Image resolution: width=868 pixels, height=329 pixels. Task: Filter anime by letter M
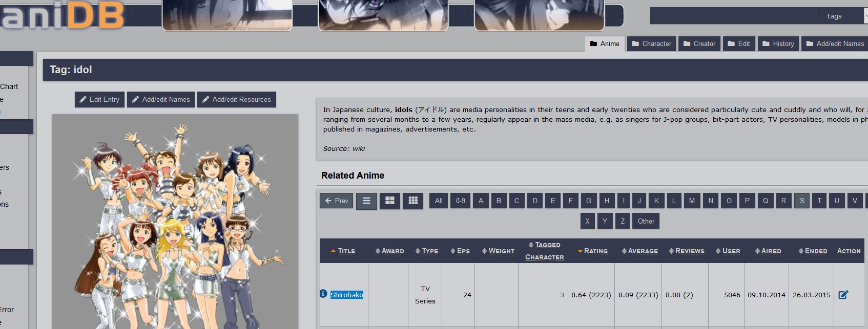pos(692,201)
